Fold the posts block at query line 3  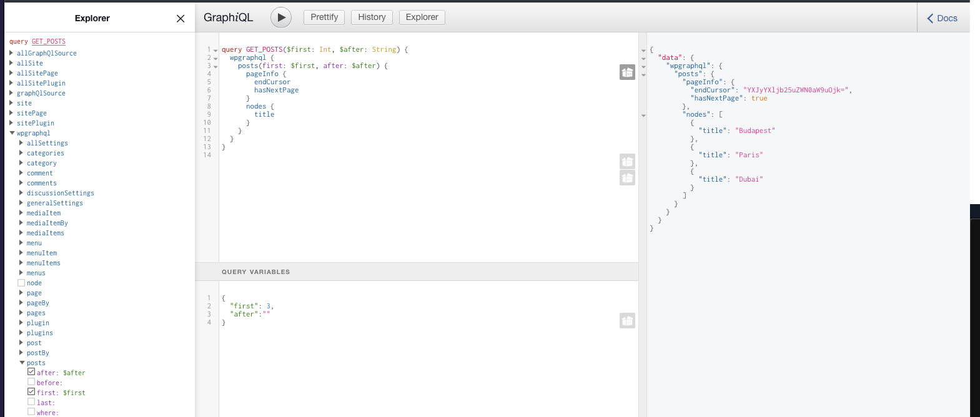click(x=215, y=66)
